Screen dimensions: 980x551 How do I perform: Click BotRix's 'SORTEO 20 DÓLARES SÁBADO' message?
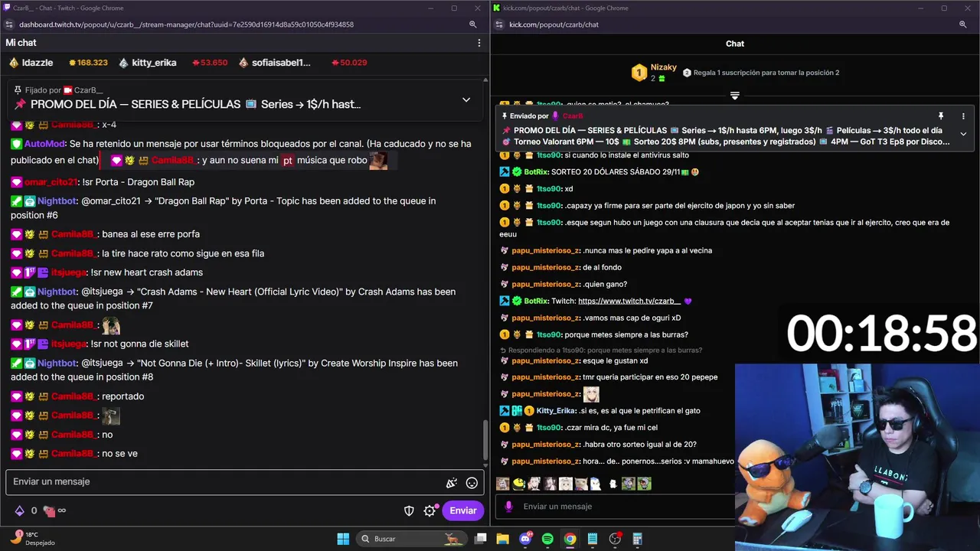(x=625, y=172)
